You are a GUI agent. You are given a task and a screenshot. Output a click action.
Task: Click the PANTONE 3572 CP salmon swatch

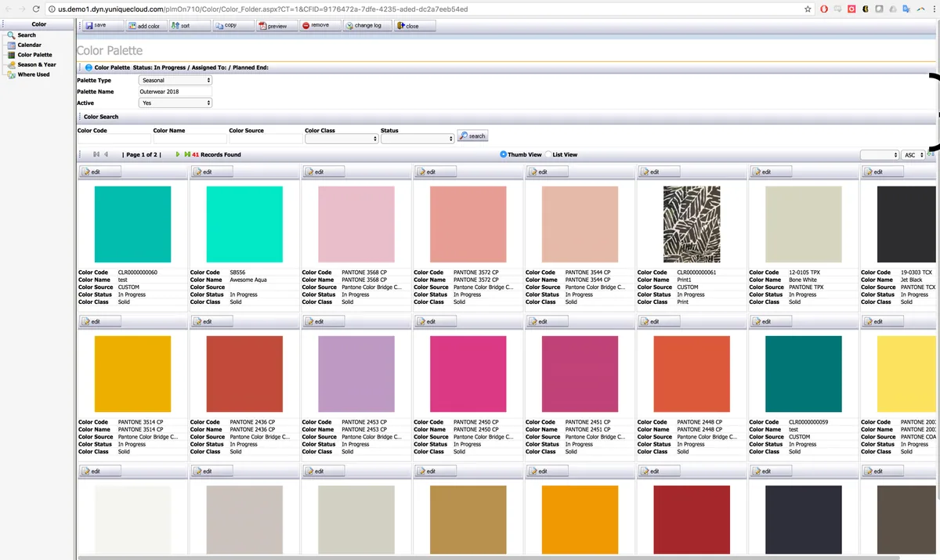tap(468, 224)
